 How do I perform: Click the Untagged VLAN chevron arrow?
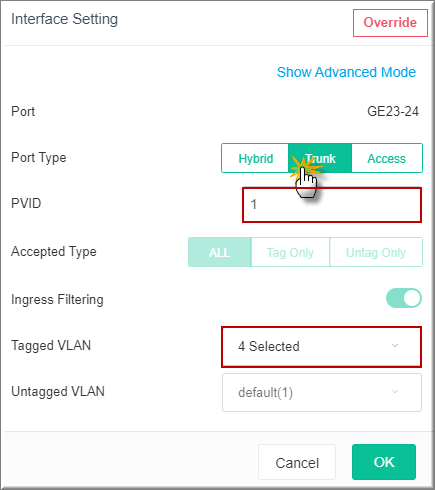click(x=395, y=391)
